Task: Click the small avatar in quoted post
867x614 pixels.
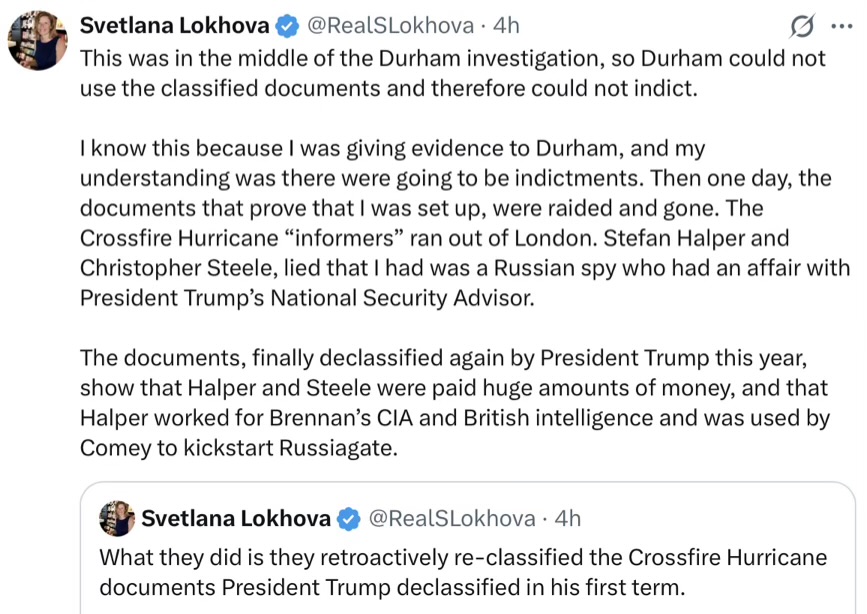Action: pos(117,518)
